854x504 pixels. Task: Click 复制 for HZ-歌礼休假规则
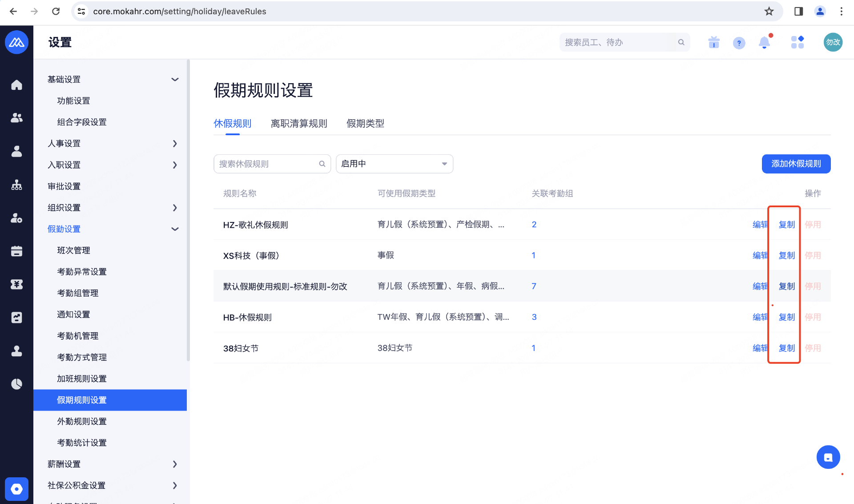[x=786, y=225]
